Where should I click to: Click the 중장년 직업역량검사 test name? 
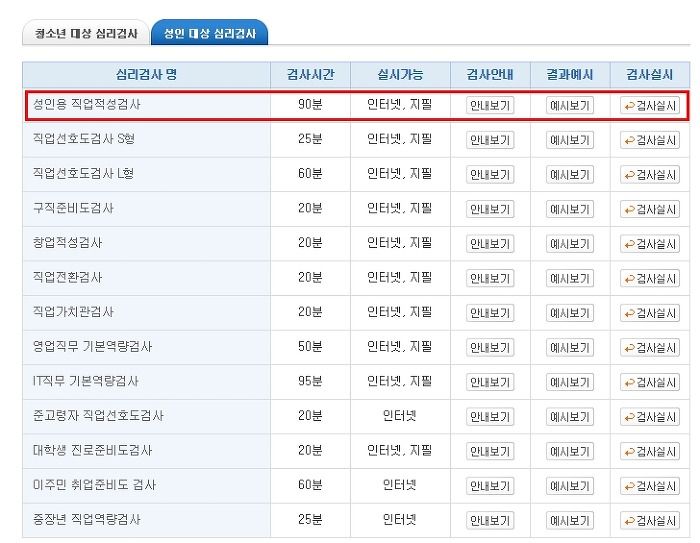click(x=87, y=519)
